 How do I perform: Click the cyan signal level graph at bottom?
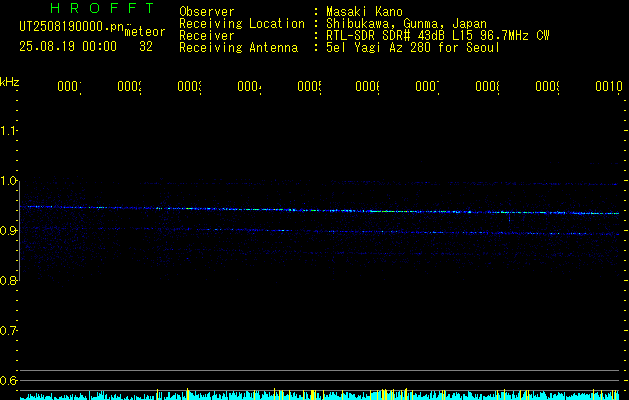319,395
